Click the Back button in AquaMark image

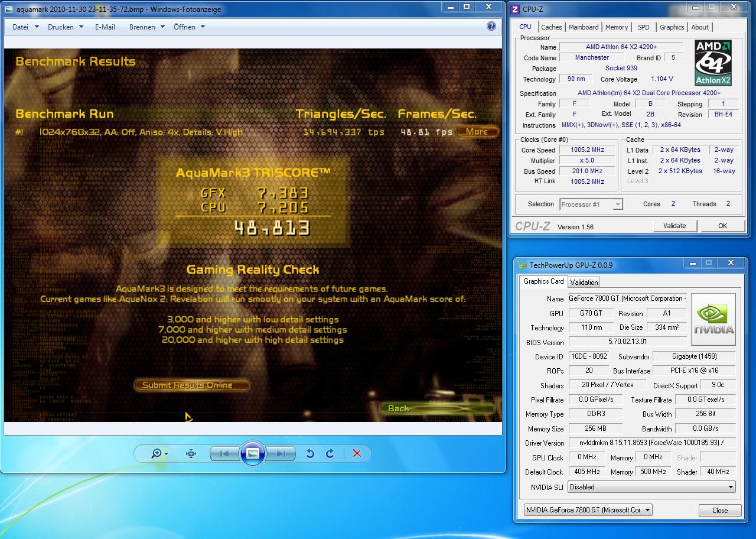click(x=437, y=408)
